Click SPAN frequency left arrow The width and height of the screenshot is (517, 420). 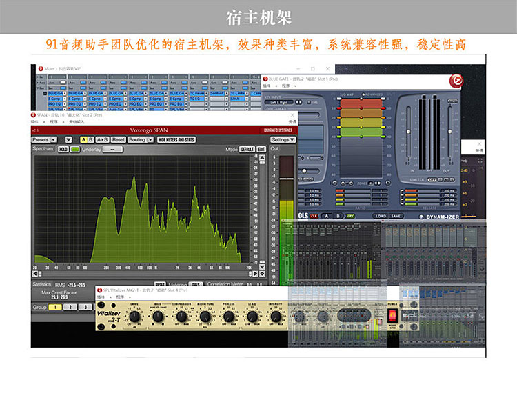click(x=35, y=274)
